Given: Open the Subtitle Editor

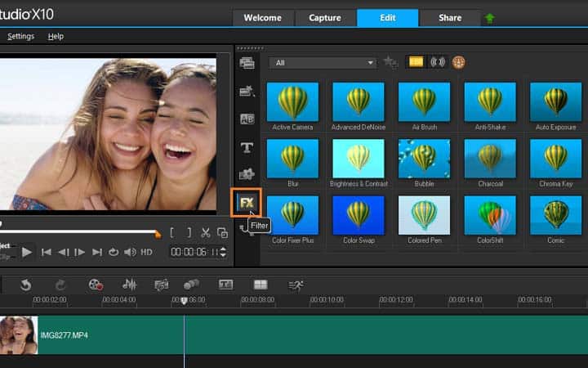Looking at the screenshot, I should point(225,285).
